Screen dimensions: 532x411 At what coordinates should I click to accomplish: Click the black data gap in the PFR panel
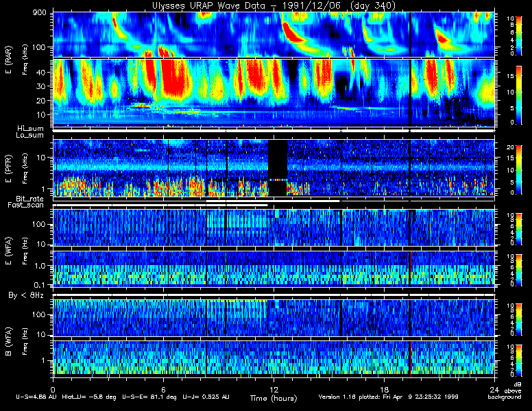pyautogui.click(x=278, y=168)
